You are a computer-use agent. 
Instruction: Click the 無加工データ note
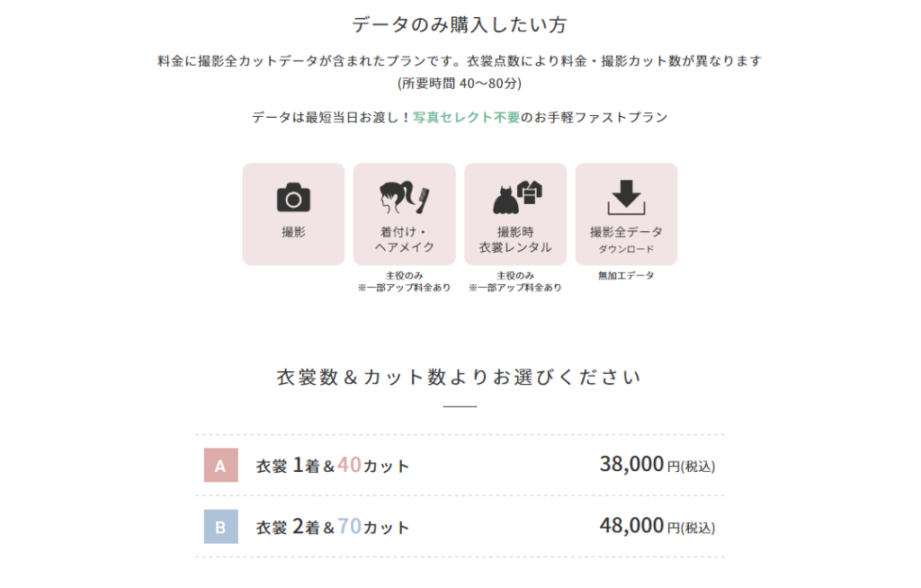(x=626, y=275)
